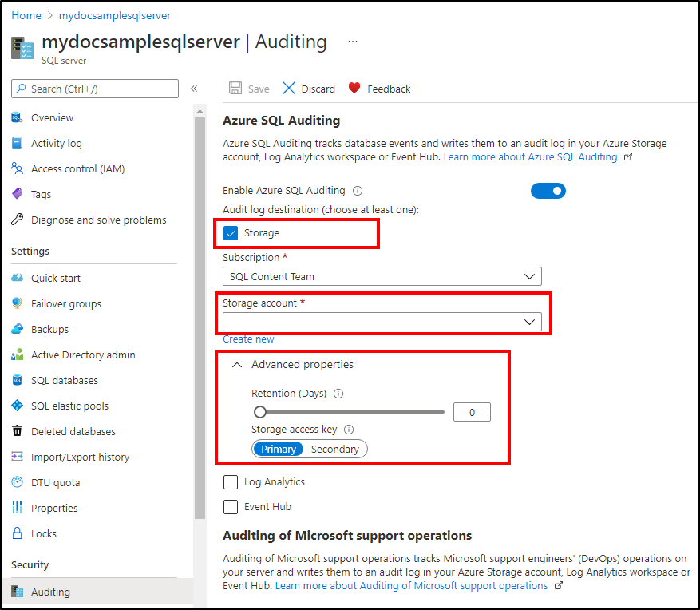Viewport: 700px width, 610px height.
Task: Click the purple Tags icon
Action: (x=17, y=194)
